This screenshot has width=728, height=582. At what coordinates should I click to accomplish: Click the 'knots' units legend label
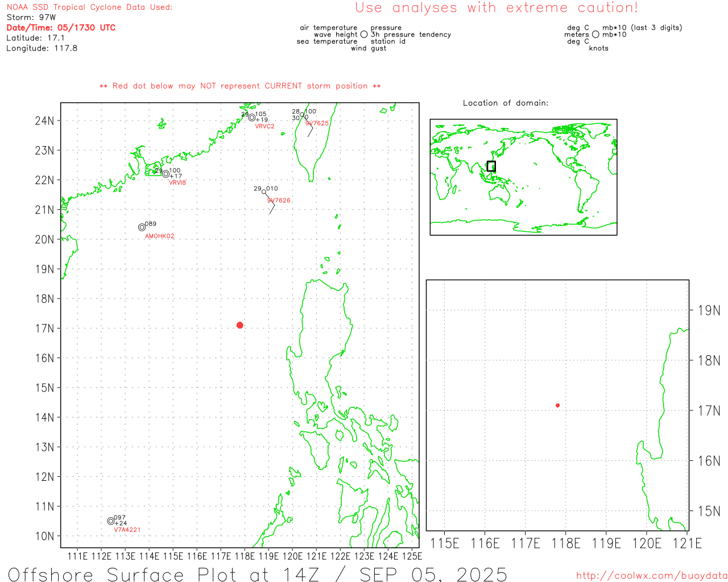pyautogui.click(x=599, y=48)
